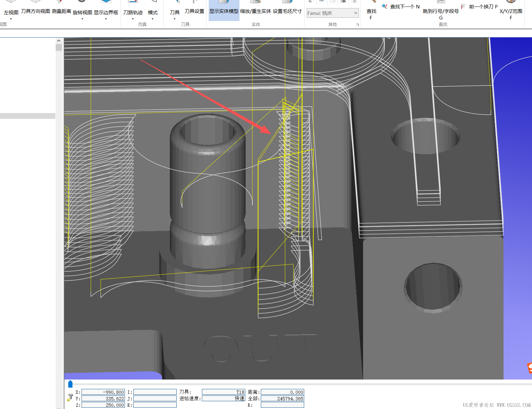
Task: Click the X coordinate value field
Action: click(103, 392)
